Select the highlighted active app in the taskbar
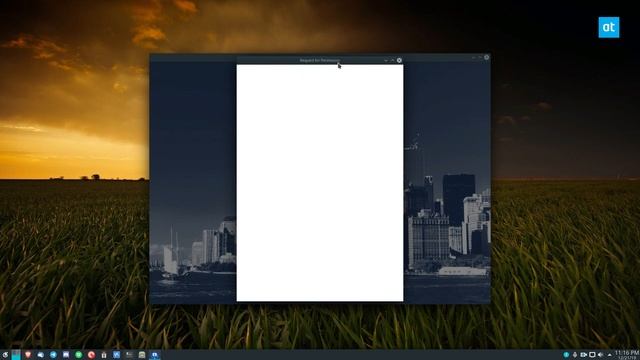This screenshot has width=640, height=360. (x=155, y=355)
